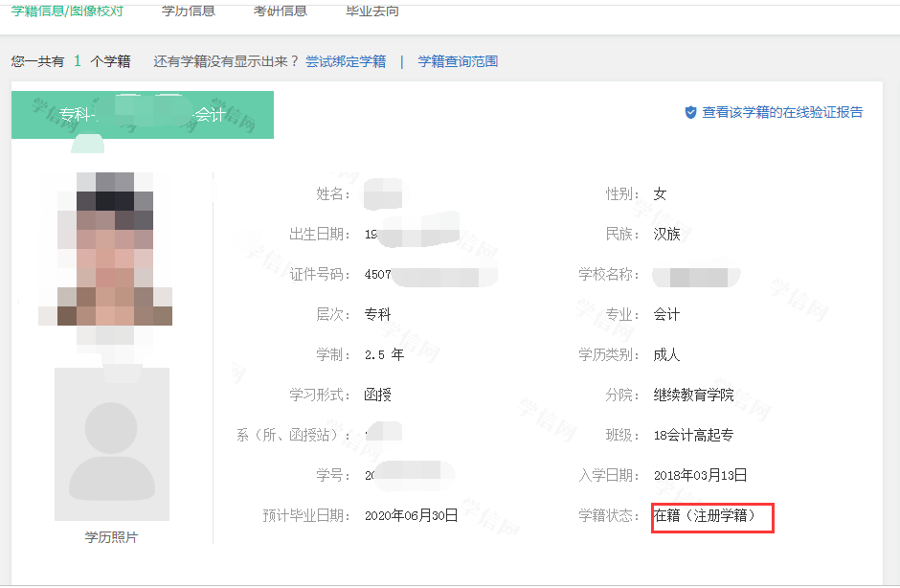900x588 pixels.
Task: Open the 学籍信息/图像校对 tab
Action: (x=67, y=11)
